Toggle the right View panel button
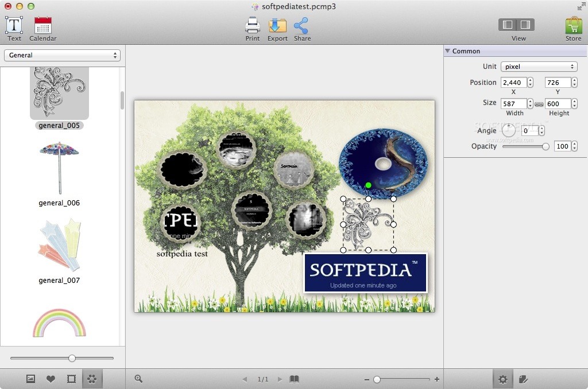 [x=525, y=25]
